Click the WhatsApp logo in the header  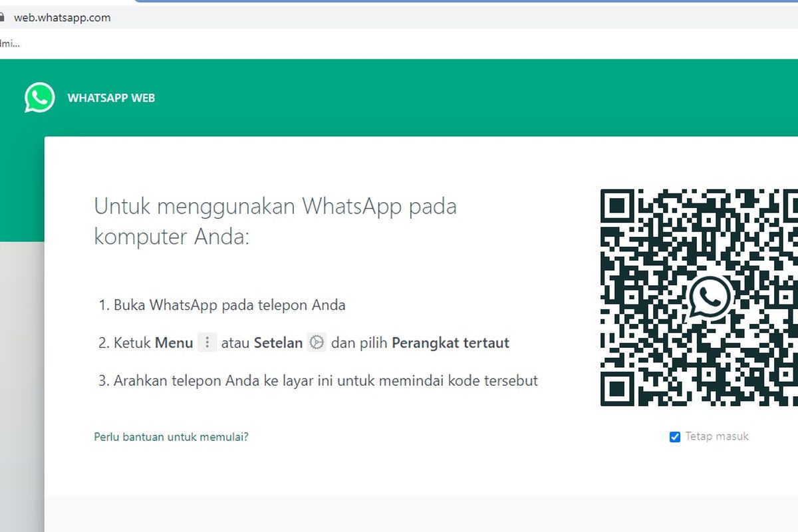pos(39,98)
